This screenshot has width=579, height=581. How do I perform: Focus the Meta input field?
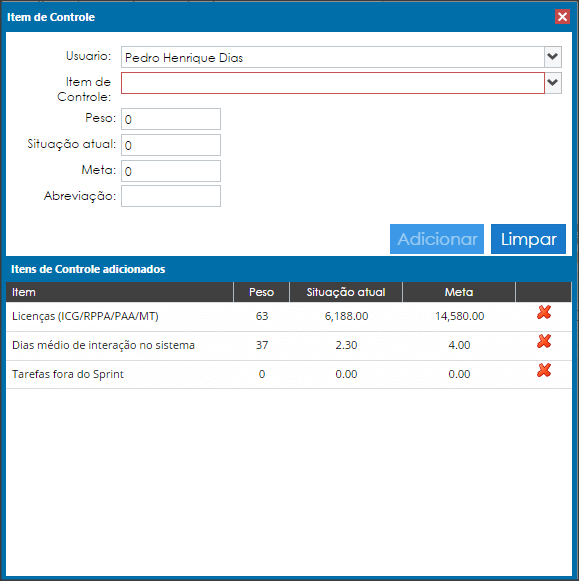(171, 171)
